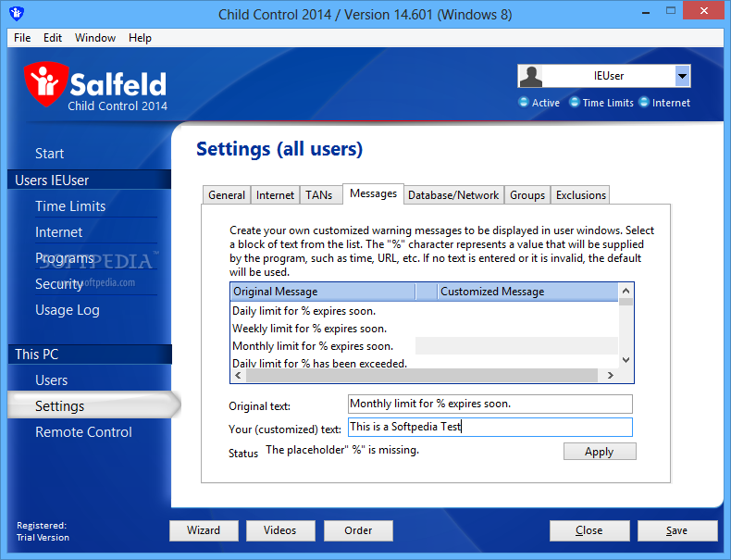Click the message list scroll right arrow

[x=611, y=375]
